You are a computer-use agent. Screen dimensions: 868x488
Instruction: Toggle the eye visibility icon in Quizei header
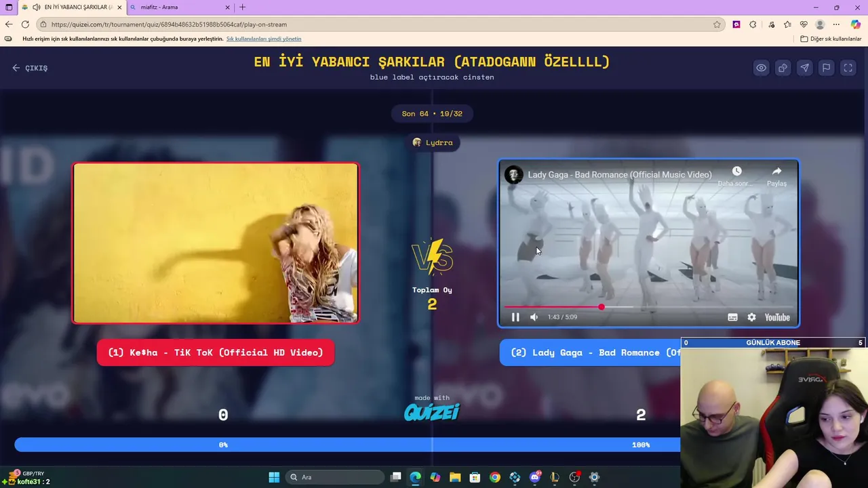pyautogui.click(x=762, y=68)
